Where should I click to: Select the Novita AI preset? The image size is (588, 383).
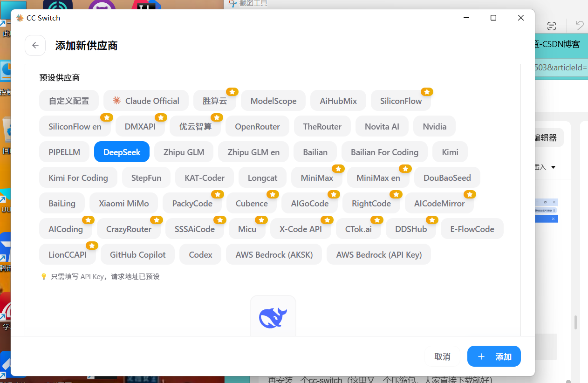[x=382, y=126]
